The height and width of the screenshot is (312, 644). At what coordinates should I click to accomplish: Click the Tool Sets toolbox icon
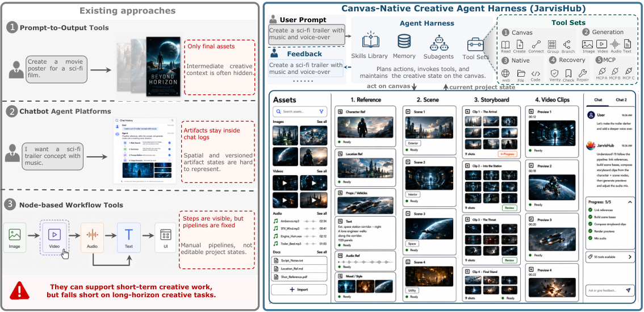pyautogui.click(x=475, y=44)
